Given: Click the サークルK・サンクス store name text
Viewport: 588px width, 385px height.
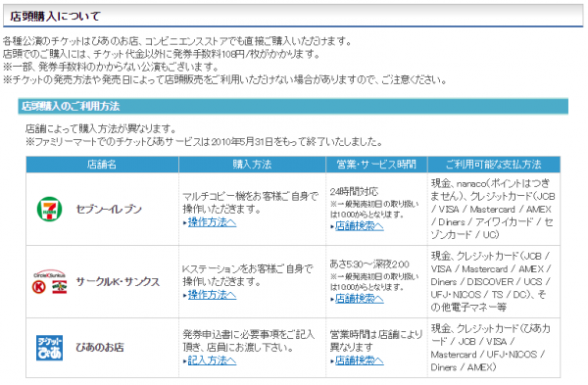Looking at the screenshot, I should 118,281.
